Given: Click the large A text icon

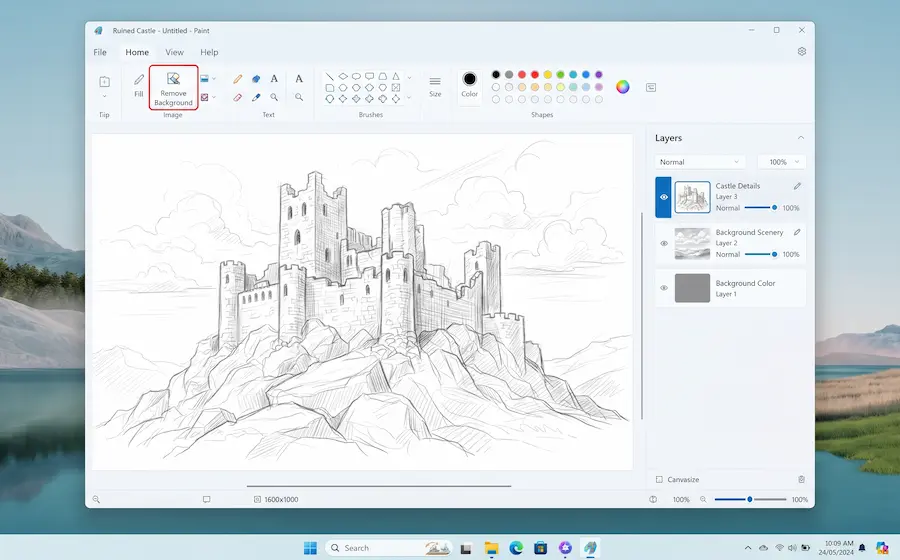Looking at the screenshot, I should pyautogui.click(x=299, y=79).
